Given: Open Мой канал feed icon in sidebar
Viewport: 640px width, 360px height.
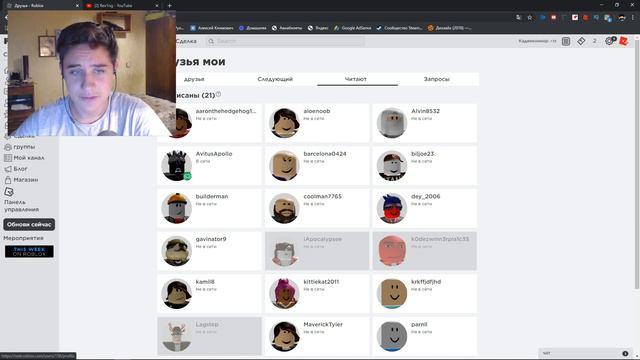Looking at the screenshot, I should pos(7,158).
